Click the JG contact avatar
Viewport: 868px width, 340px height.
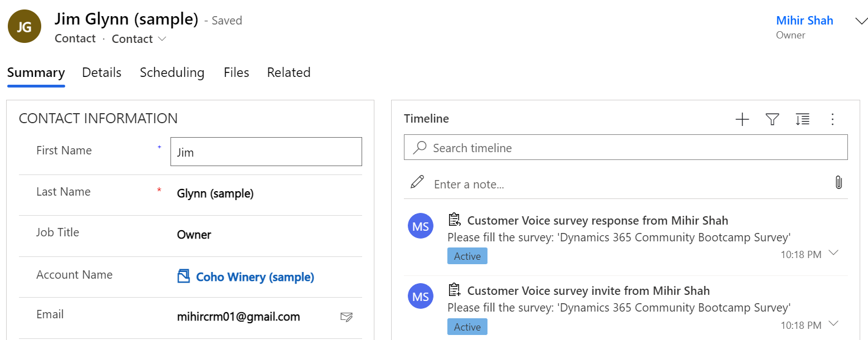[24, 27]
